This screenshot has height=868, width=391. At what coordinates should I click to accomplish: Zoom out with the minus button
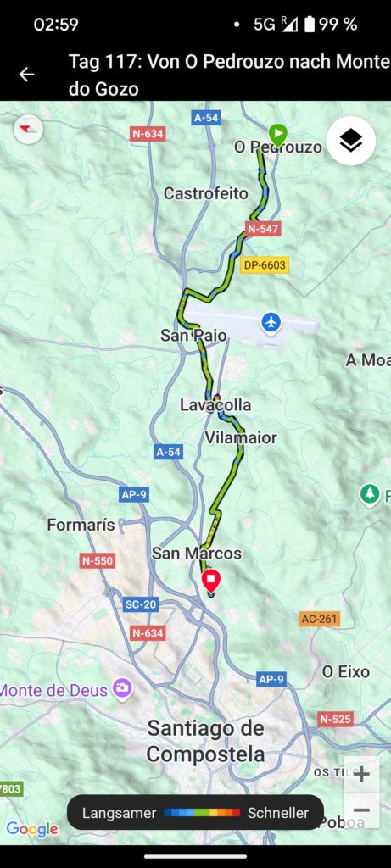click(361, 810)
